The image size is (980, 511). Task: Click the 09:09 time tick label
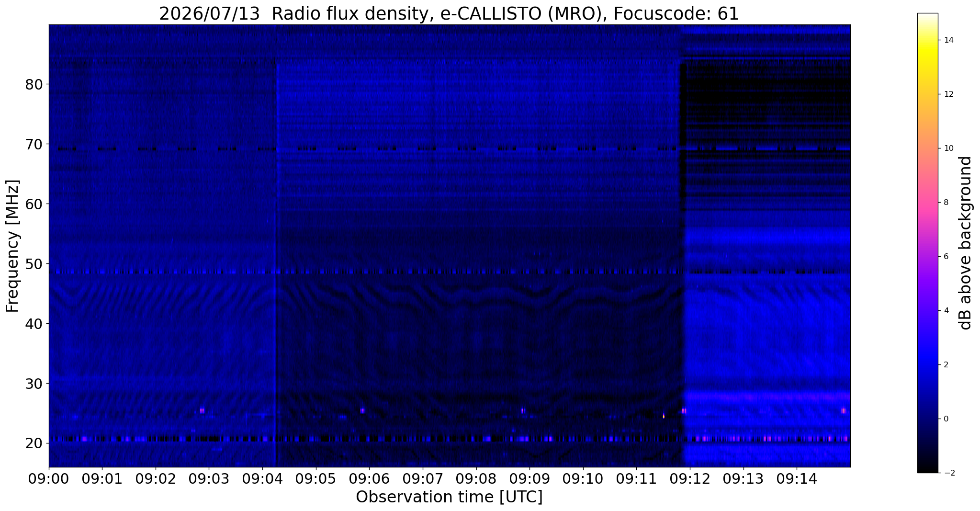pyautogui.click(x=529, y=478)
